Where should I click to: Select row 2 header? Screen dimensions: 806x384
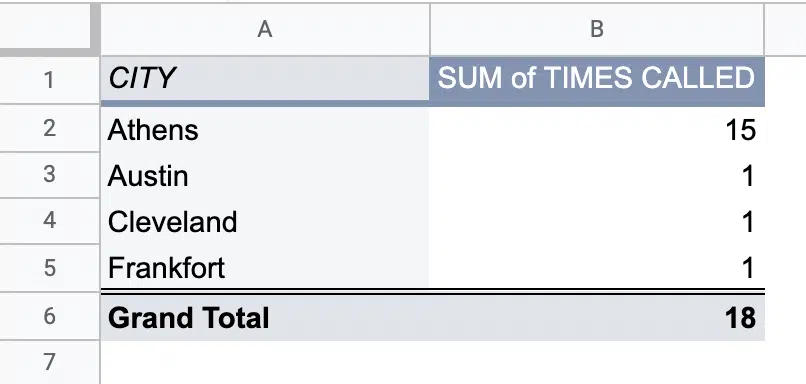click(x=49, y=128)
